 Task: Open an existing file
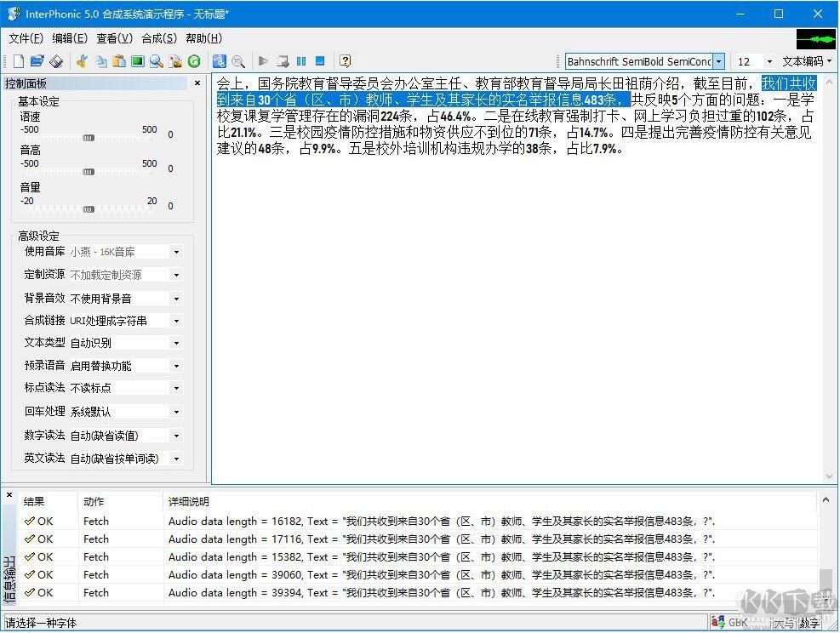pos(39,60)
